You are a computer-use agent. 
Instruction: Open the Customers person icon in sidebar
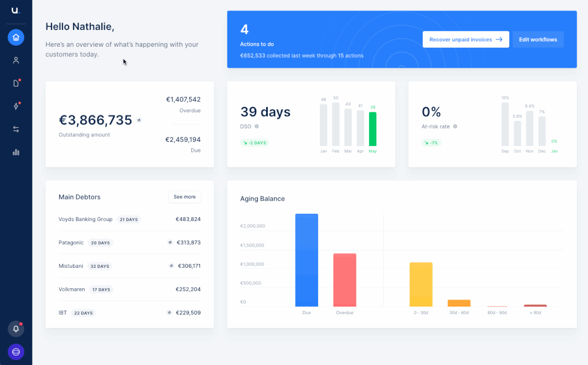pyautogui.click(x=16, y=60)
